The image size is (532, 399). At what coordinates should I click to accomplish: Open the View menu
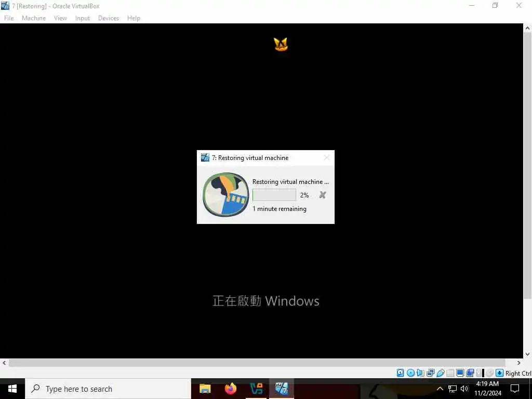click(60, 18)
